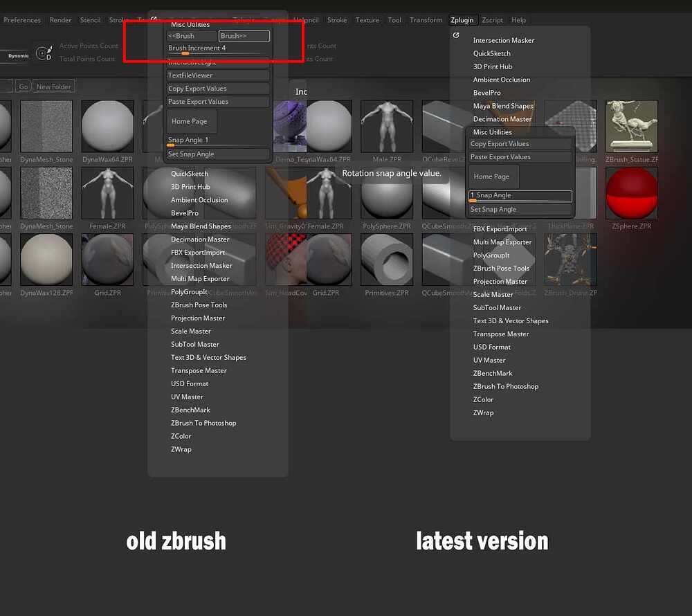Click the Dynamic D circular icon
The height and width of the screenshot is (616, 692).
(x=44, y=53)
